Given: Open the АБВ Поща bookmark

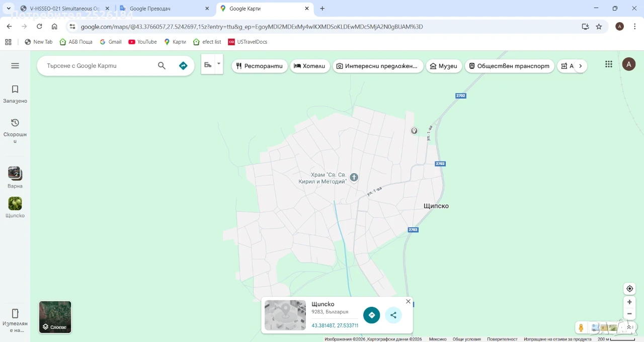Looking at the screenshot, I should [x=76, y=42].
